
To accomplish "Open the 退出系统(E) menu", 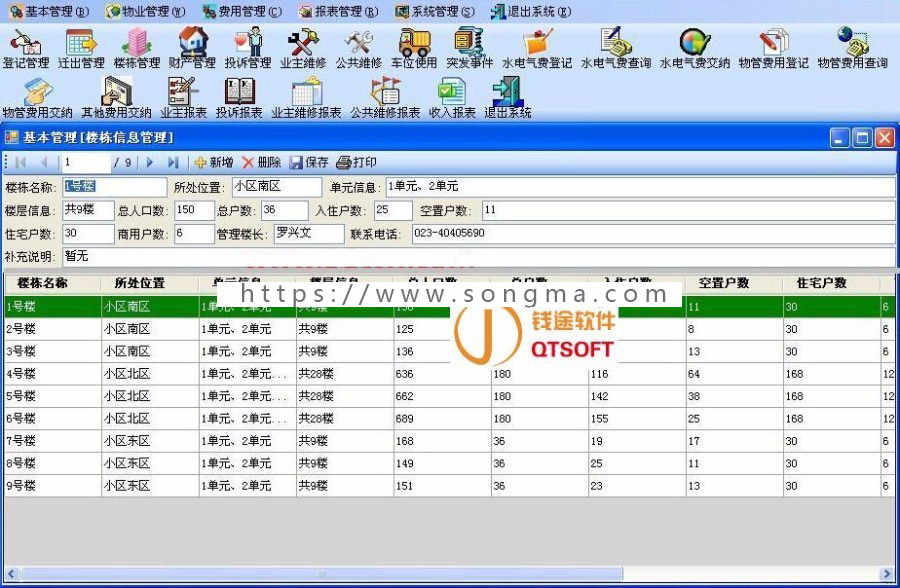I will pos(531,11).
